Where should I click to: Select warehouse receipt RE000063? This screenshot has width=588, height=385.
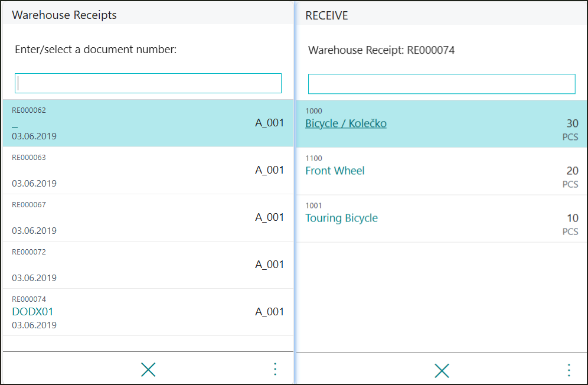click(x=148, y=170)
